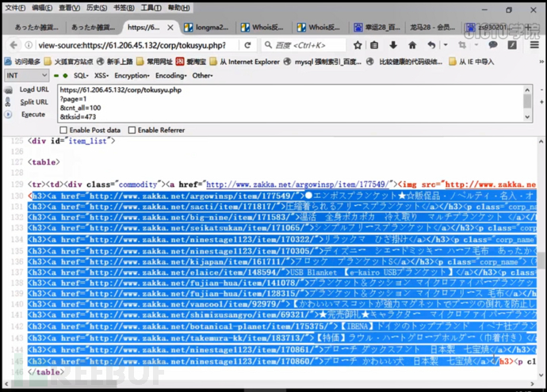Open the 书签(B) menu

click(124, 8)
